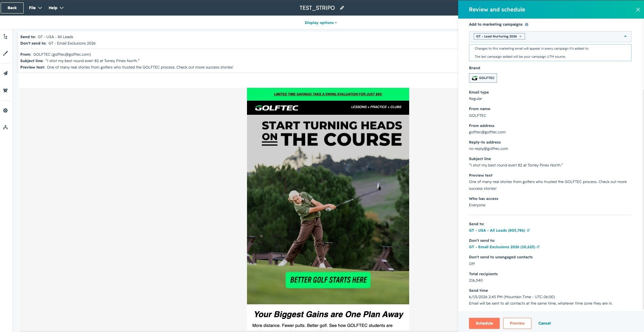Click the 'Off' unengaged contacts value

(472, 264)
